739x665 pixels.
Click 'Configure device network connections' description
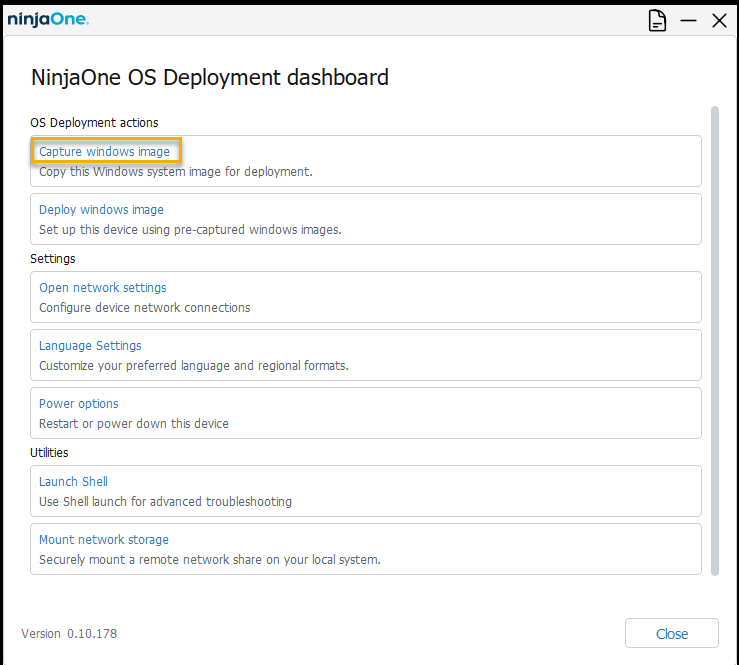pos(145,308)
